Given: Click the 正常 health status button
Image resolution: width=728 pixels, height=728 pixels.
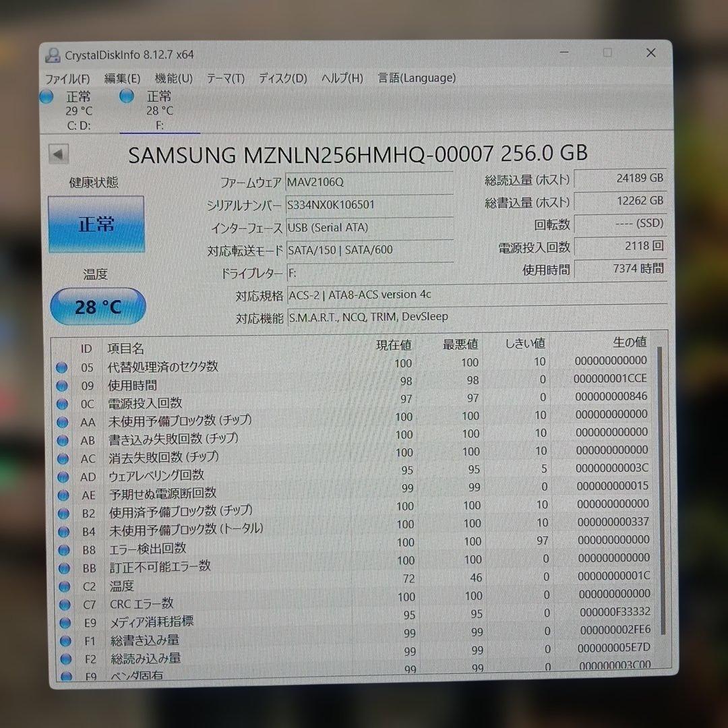Looking at the screenshot, I should coord(96,224).
